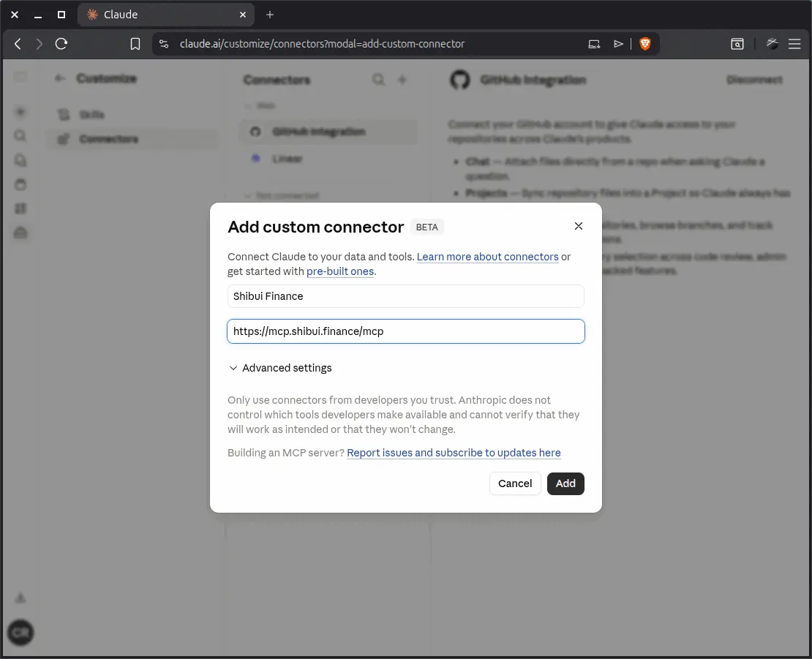The width and height of the screenshot is (812, 659).
Task: Open 'Learn more about connectors' link
Action: pos(487,257)
